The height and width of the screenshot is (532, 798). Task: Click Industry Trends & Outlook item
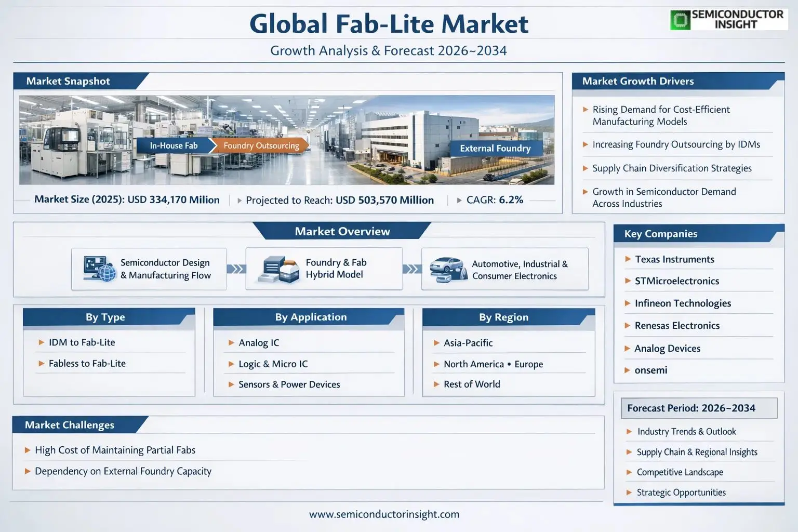click(686, 432)
